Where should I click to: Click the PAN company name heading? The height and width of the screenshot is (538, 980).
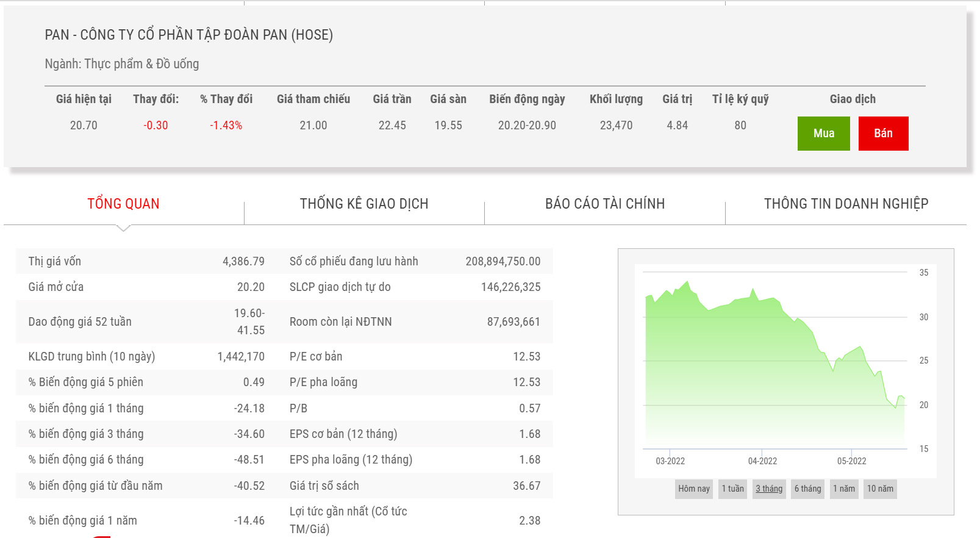point(189,35)
